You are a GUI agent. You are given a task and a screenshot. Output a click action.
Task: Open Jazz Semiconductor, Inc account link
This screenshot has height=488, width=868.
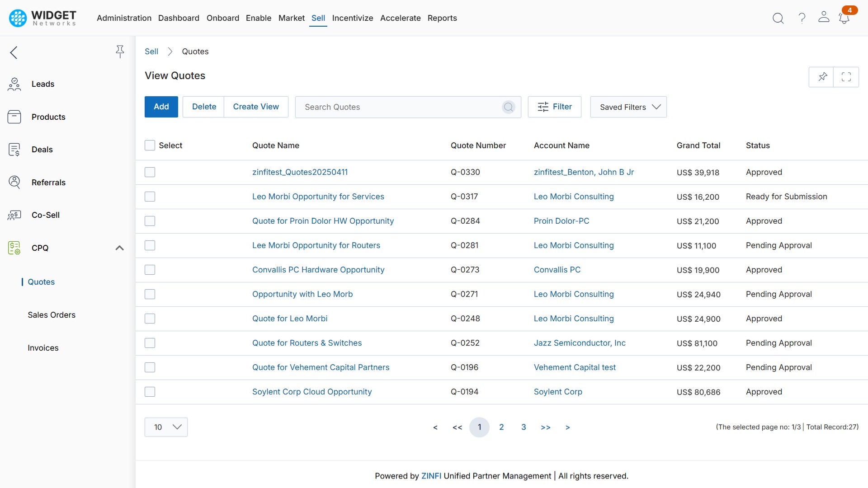pyautogui.click(x=580, y=343)
